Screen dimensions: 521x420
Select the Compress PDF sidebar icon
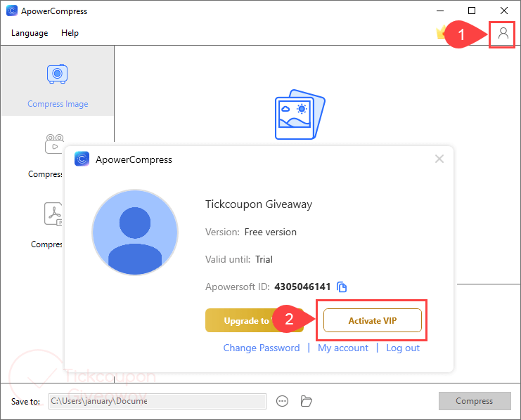click(x=54, y=214)
